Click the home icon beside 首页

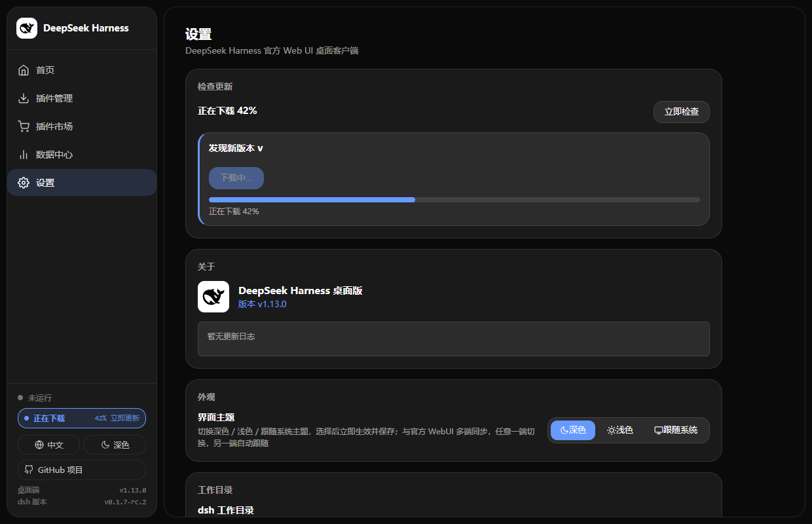[24, 70]
